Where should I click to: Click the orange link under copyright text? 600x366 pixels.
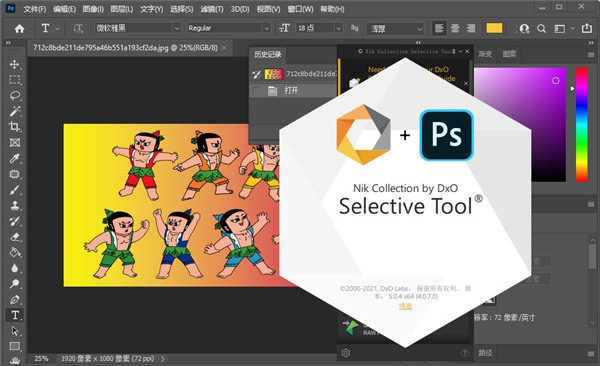(x=405, y=306)
